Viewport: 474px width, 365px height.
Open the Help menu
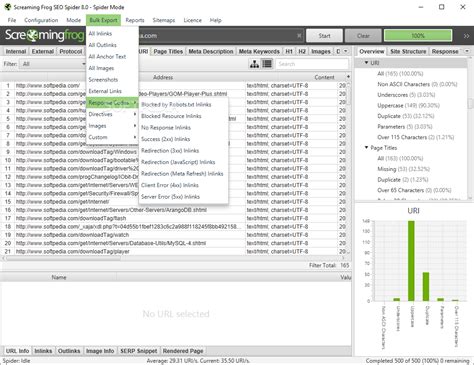coord(216,20)
